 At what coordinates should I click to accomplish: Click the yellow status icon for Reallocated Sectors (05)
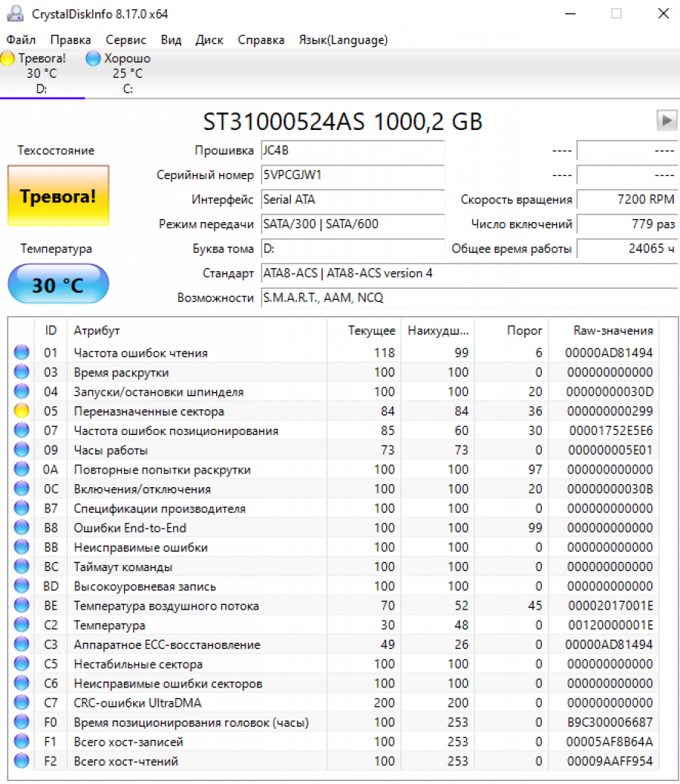coord(21,411)
